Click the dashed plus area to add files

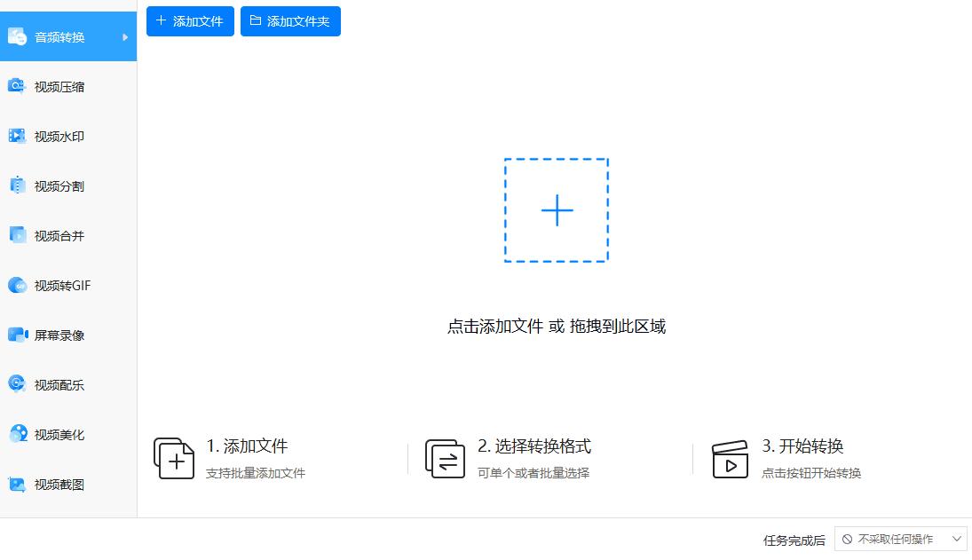point(557,210)
